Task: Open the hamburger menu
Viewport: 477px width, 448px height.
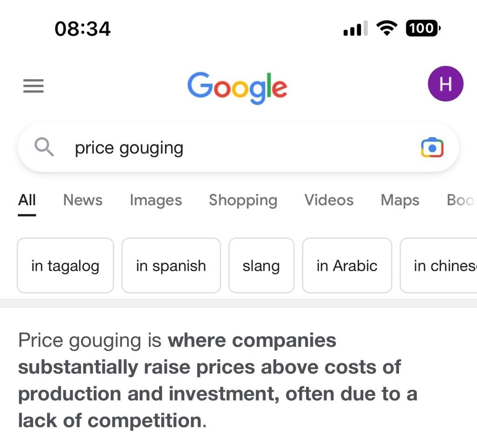Action: 33,86
